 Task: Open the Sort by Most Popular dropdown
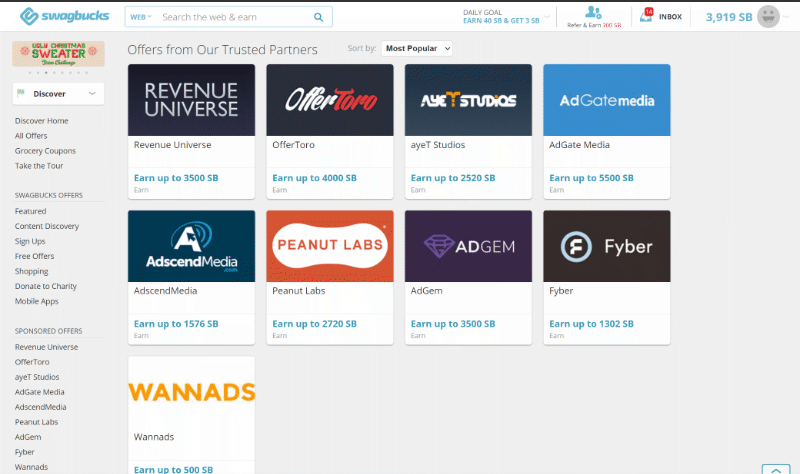point(417,48)
